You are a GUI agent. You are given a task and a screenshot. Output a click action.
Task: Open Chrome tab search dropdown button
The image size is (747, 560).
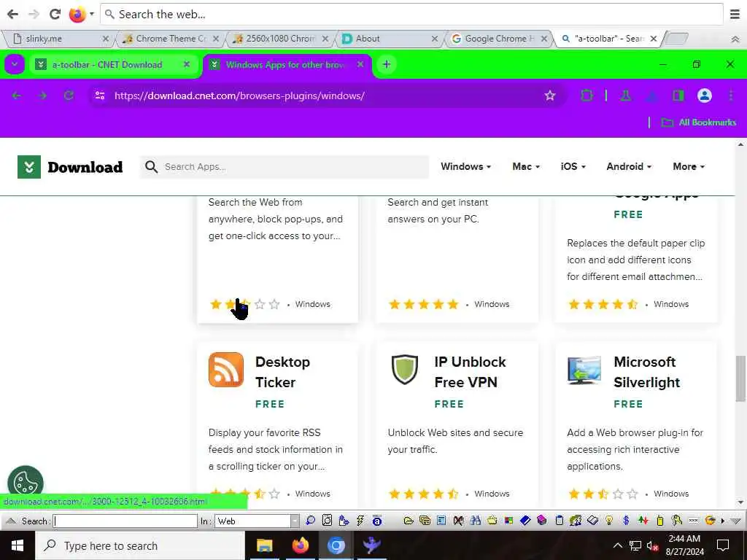click(15, 64)
